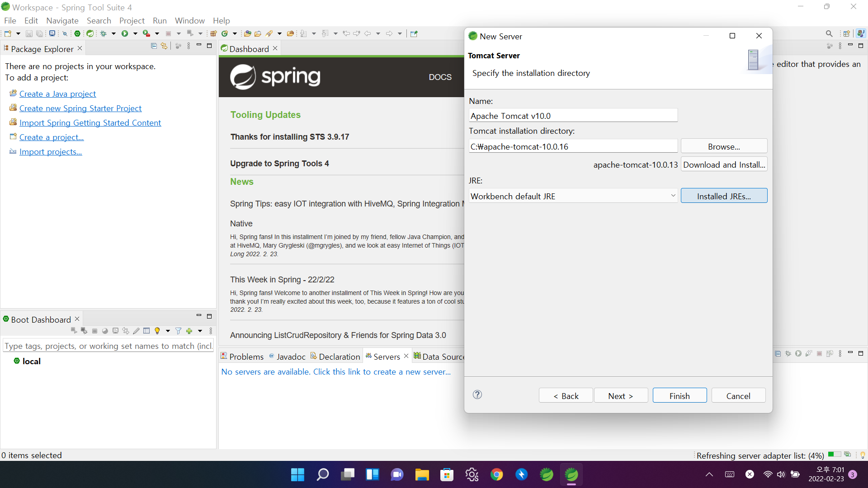Expand the Run button dropdown arrow

pos(135,33)
